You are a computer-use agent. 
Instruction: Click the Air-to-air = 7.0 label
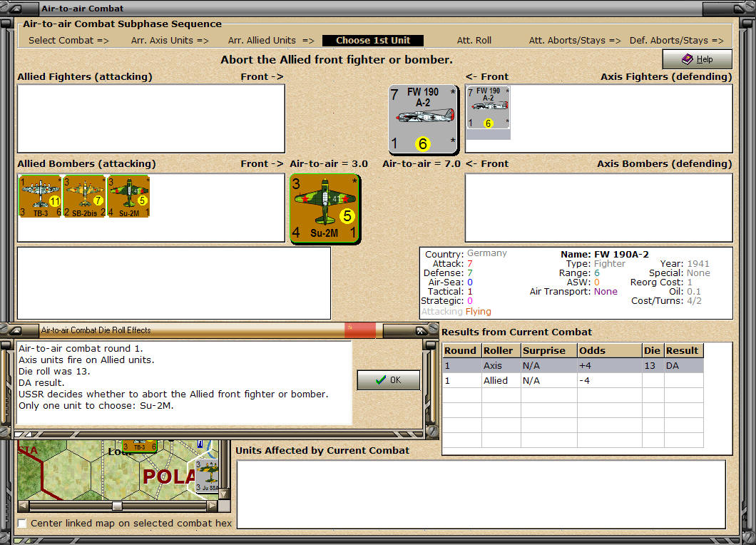click(422, 164)
